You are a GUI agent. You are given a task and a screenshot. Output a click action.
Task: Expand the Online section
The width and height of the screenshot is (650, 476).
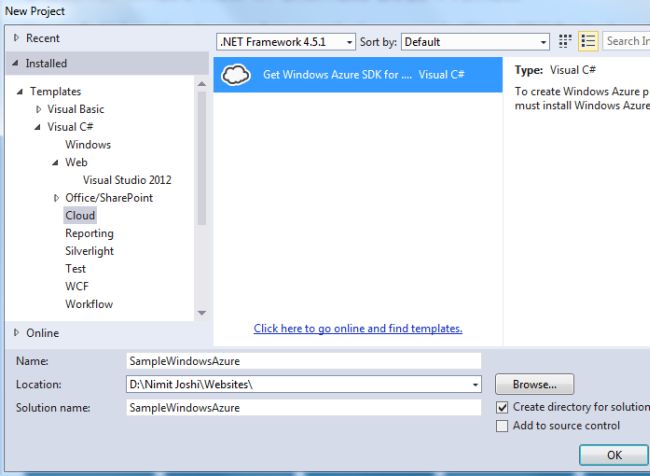tap(16, 333)
